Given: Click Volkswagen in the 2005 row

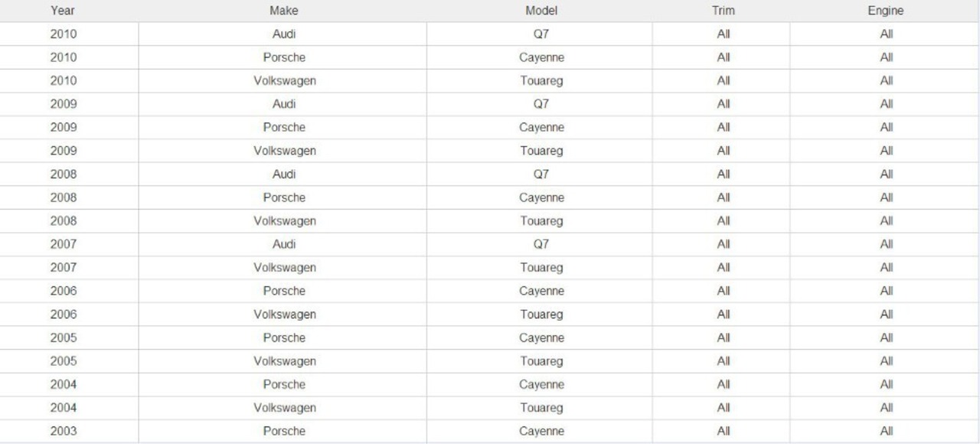Looking at the screenshot, I should point(284,361).
